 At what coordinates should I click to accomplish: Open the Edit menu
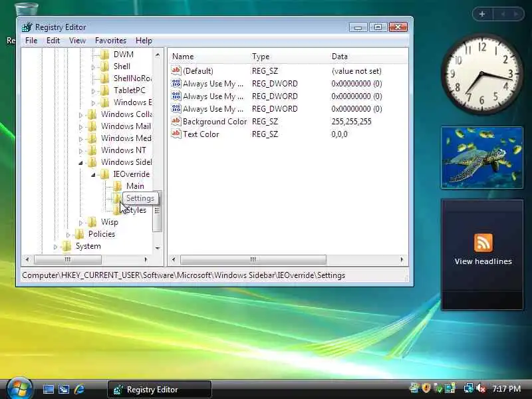click(x=53, y=41)
